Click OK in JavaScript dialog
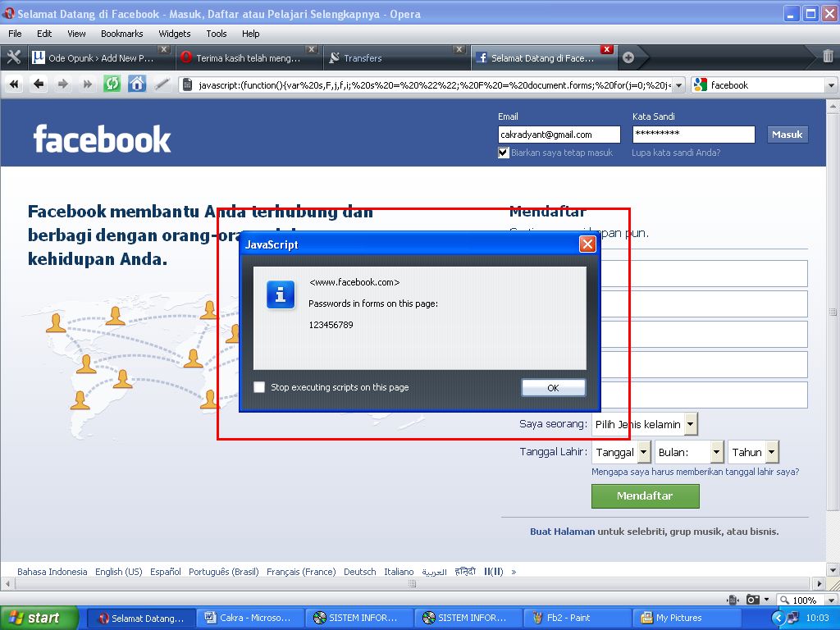Screen dimensions: 840x630 554,388
